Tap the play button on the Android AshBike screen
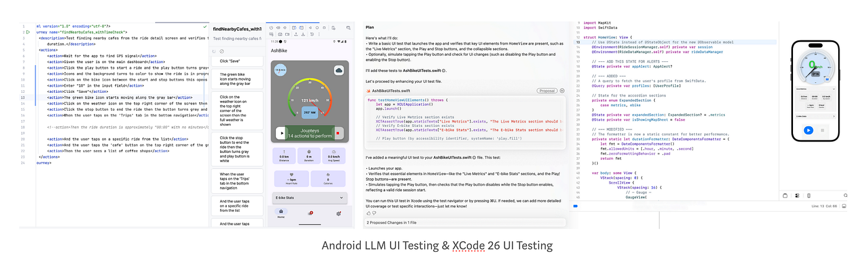This screenshot has width=868, height=268. pyautogui.click(x=281, y=132)
